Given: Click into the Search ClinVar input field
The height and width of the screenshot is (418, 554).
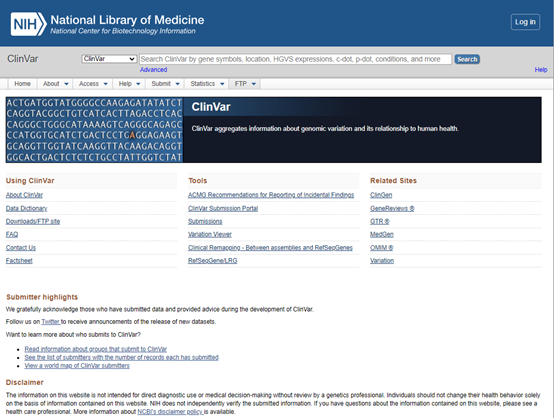Looking at the screenshot, I should (x=295, y=59).
